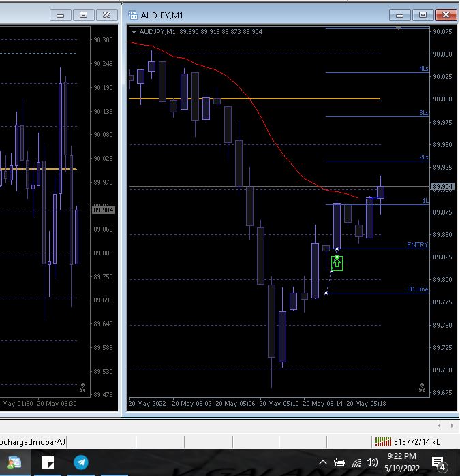
Task: Click the 89.904 price tag in left chart
Action: (104, 210)
